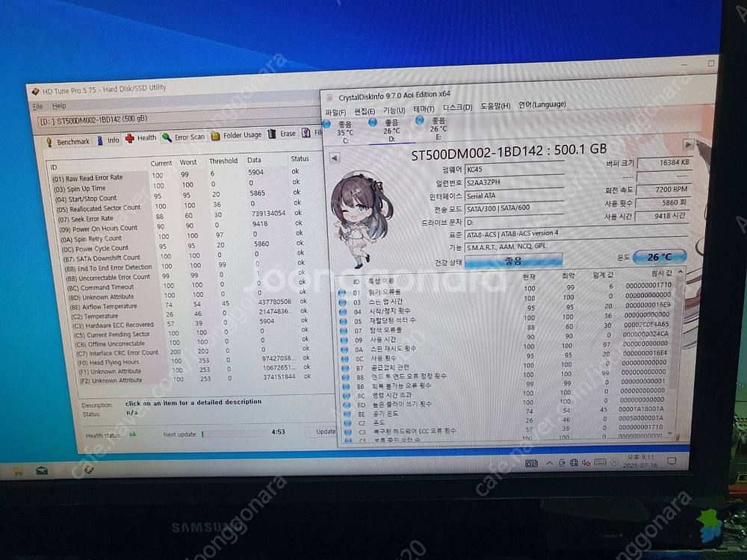Click status circle for BB 회복 불가능 오류 횟수

[x=346, y=387]
